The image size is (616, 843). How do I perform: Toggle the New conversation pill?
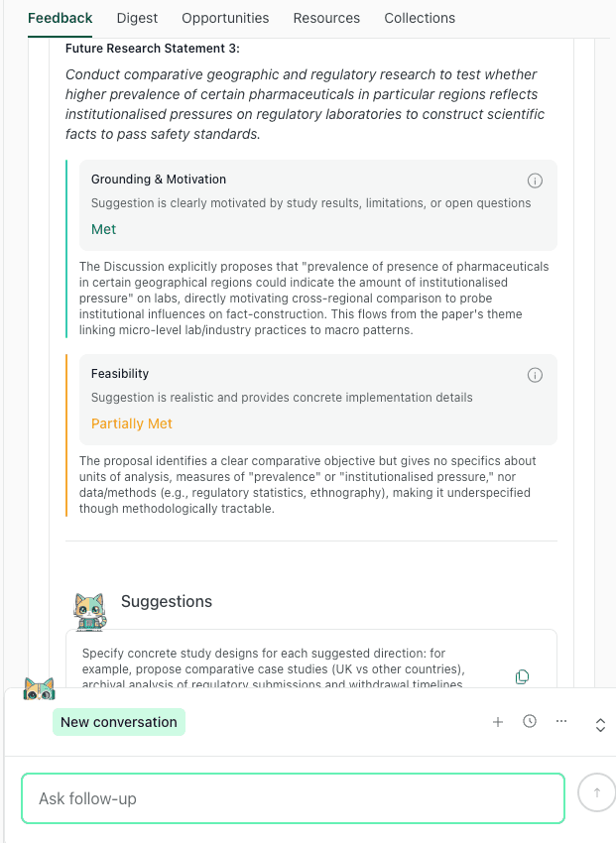tap(118, 722)
